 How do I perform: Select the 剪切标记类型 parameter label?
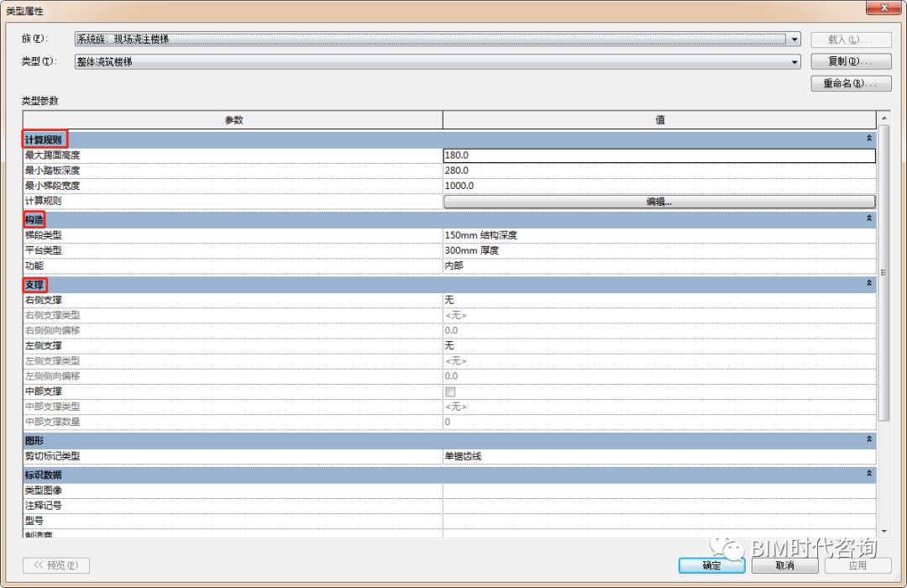tap(53, 456)
